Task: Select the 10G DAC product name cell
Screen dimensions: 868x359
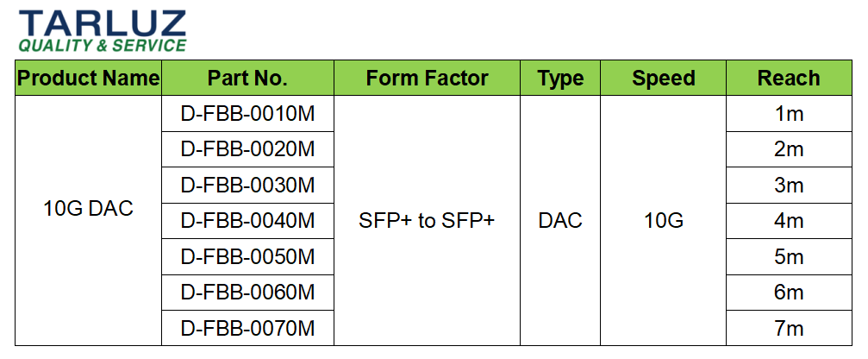Action: click(89, 209)
